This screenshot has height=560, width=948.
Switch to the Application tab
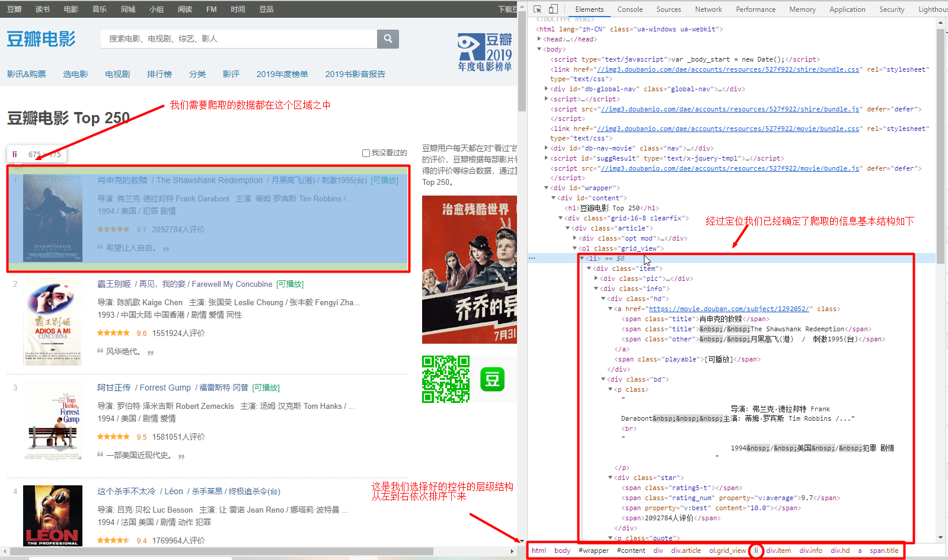point(847,9)
